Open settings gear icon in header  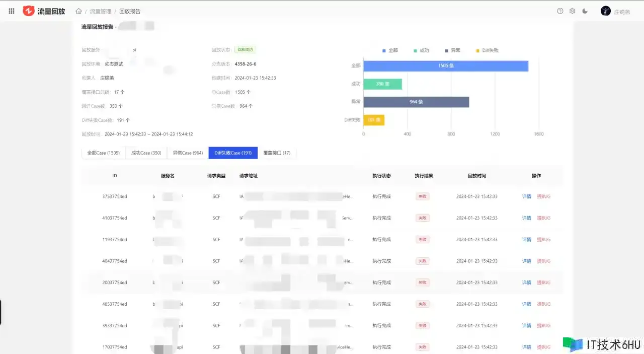point(572,11)
